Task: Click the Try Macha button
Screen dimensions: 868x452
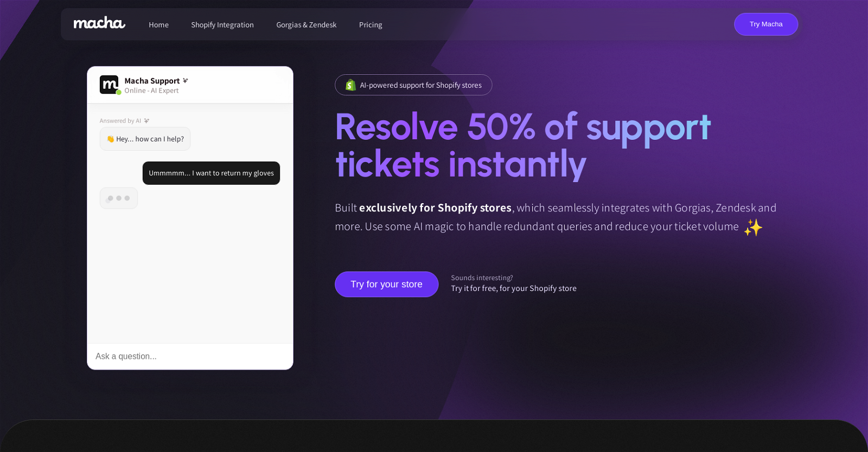Action: pos(766,24)
